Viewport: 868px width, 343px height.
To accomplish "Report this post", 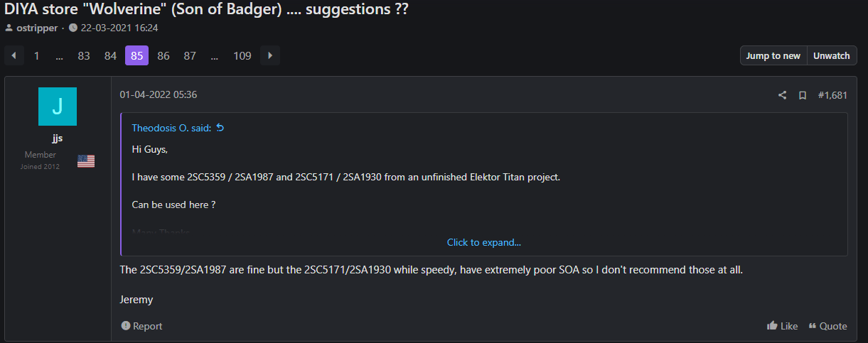I will (x=141, y=326).
